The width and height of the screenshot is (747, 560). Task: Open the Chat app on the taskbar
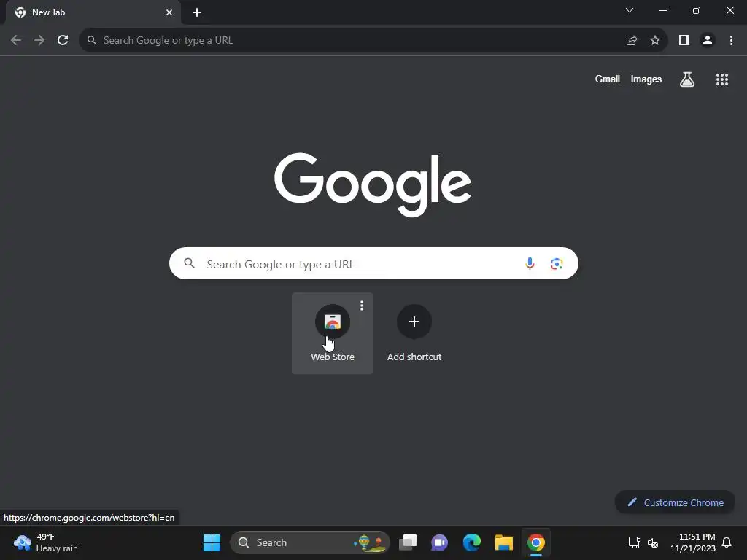click(x=439, y=542)
